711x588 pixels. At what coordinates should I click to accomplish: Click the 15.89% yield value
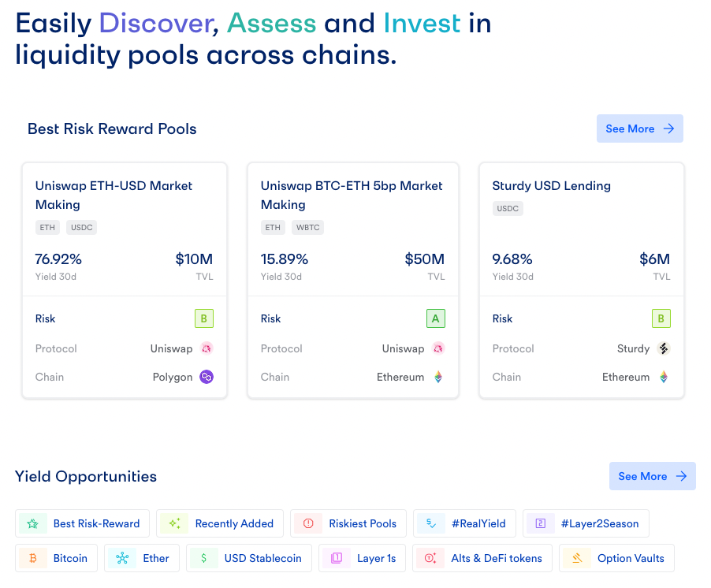pyautogui.click(x=285, y=259)
